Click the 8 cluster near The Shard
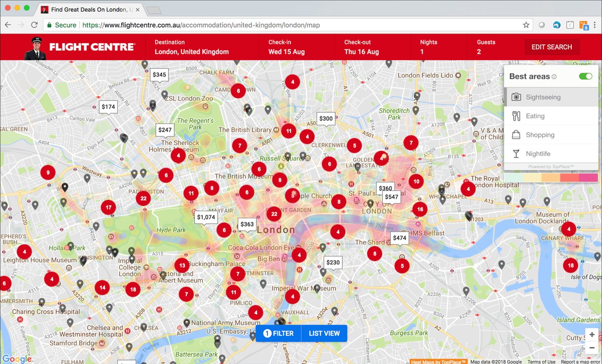This screenshot has height=364, width=602. coord(375,254)
